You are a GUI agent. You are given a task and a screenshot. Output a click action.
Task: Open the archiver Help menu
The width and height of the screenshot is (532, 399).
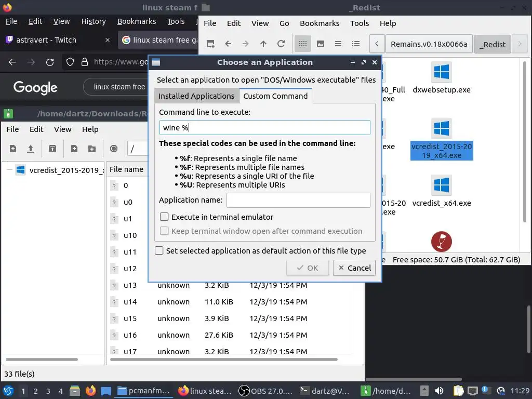click(x=90, y=129)
